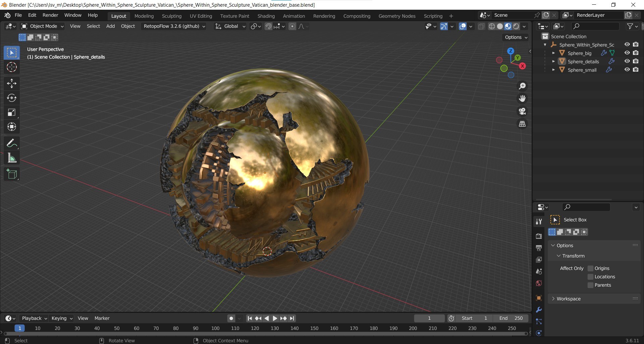Select the Annotate pencil tool
644x344 pixels.
(12, 143)
